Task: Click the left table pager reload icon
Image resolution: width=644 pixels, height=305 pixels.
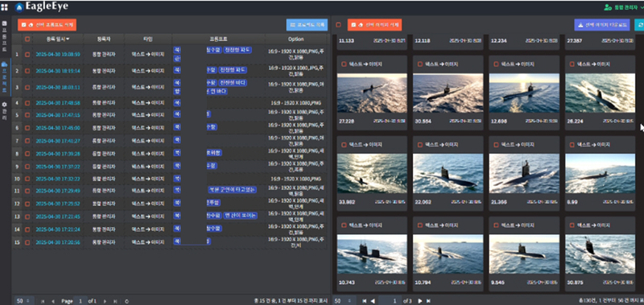Action: pos(126,301)
